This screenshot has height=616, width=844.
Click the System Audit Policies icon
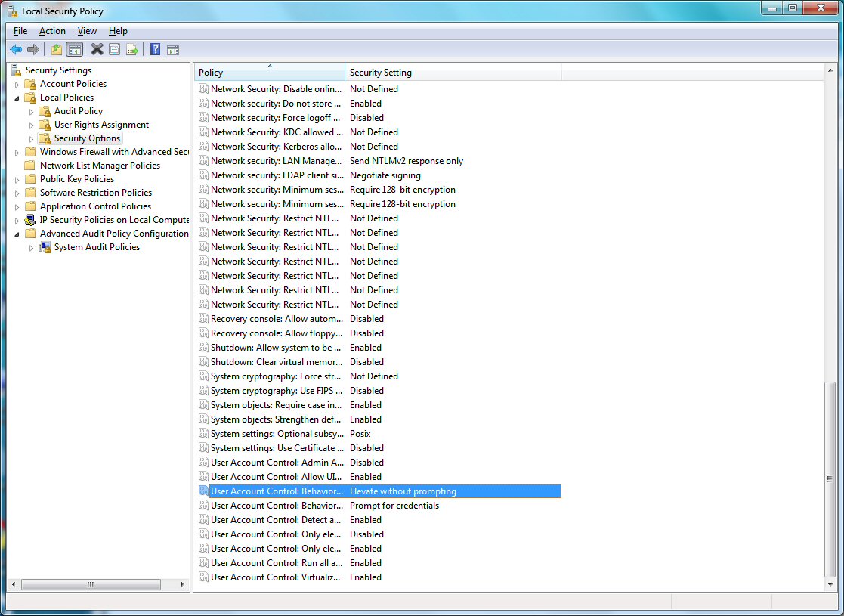click(x=45, y=247)
